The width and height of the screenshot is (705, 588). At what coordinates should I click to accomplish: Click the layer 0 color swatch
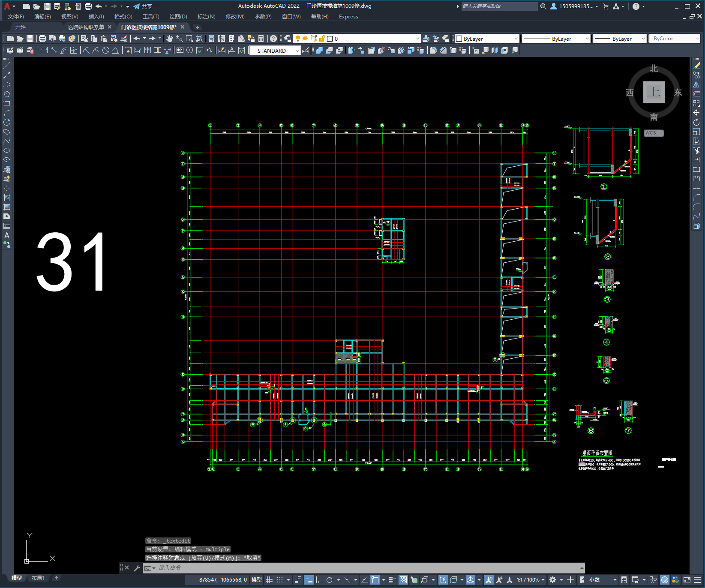click(x=330, y=39)
